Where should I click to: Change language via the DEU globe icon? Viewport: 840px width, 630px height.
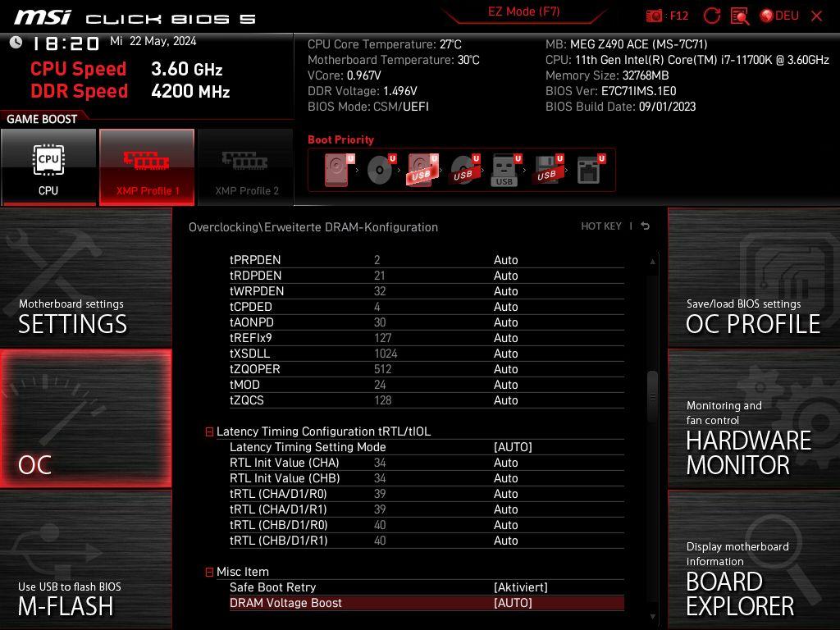tap(779, 16)
